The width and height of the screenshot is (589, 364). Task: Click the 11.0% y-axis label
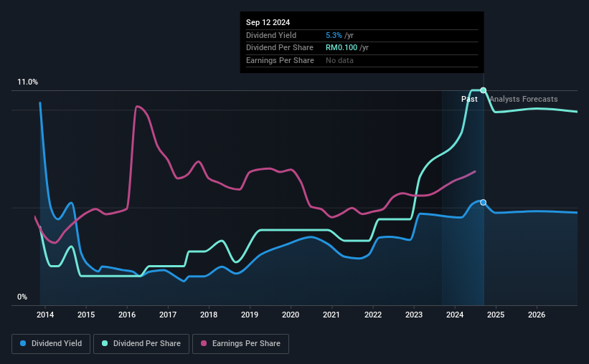tap(28, 82)
